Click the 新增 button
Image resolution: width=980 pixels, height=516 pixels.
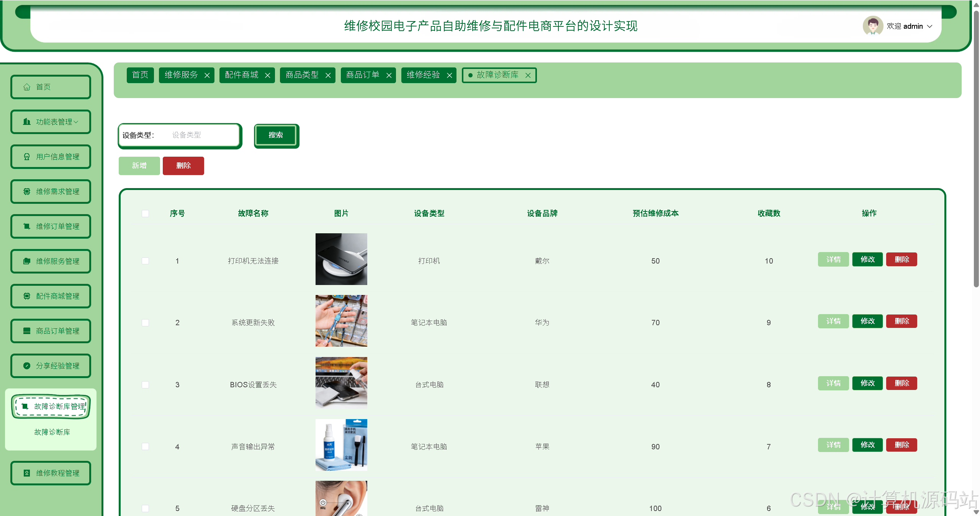[139, 166]
